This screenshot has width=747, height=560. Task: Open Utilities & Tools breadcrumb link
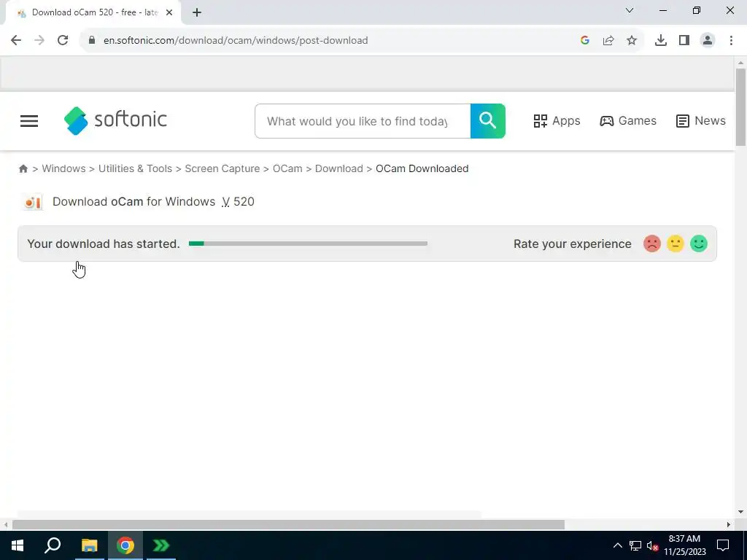[x=135, y=168]
